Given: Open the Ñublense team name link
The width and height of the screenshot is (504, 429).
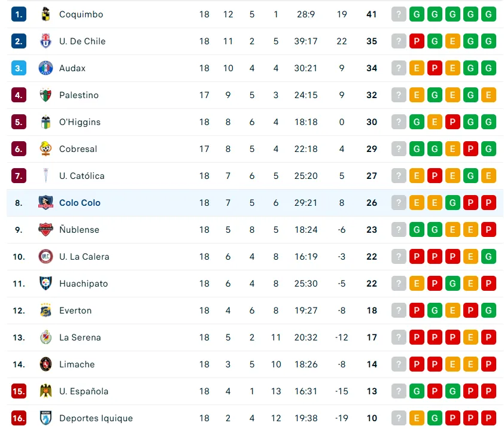Looking at the screenshot, I should pyautogui.click(x=79, y=230).
